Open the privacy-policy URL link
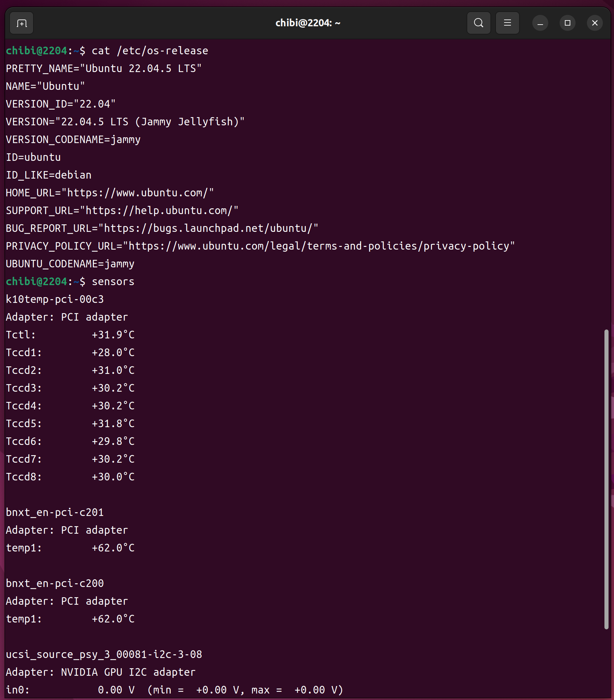This screenshot has height=700, width=614. click(319, 247)
